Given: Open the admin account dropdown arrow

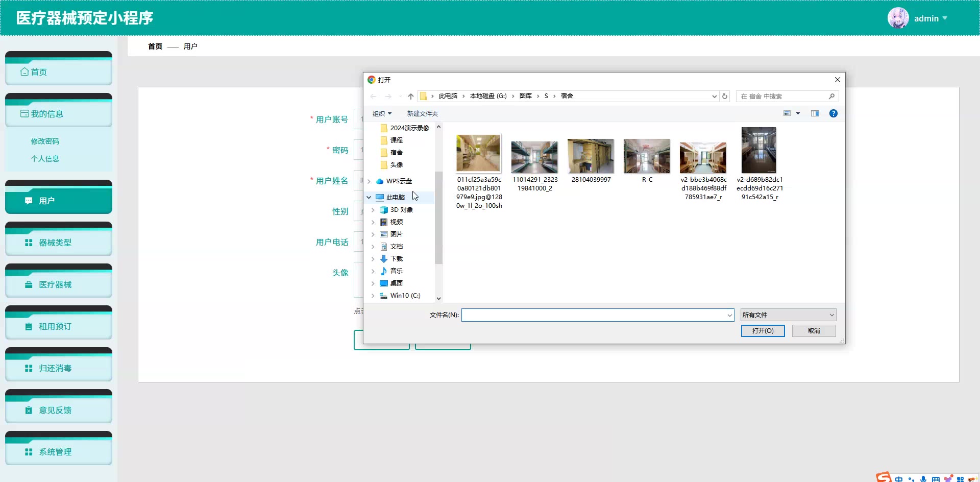Looking at the screenshot, I should (x=945, y=18).
